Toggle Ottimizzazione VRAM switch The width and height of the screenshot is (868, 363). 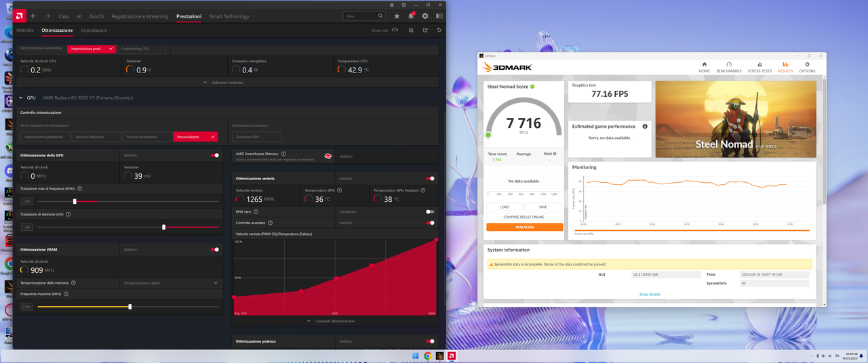coord(215,249)
